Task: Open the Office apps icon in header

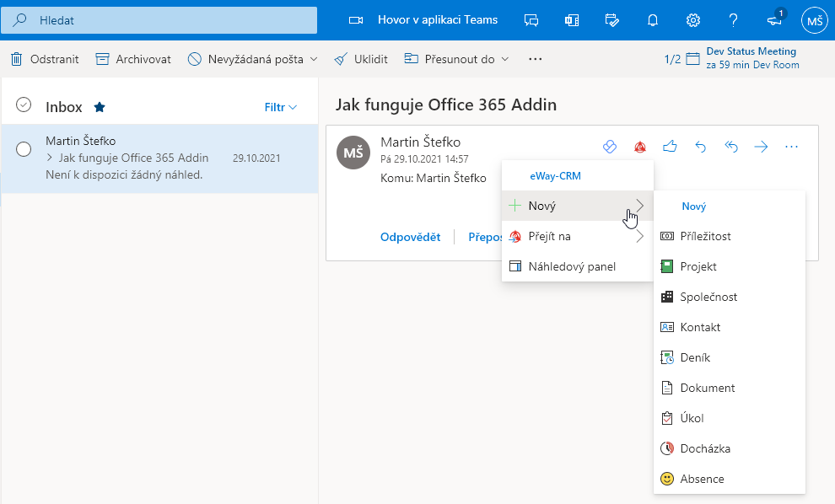Action: coord(571,20)
